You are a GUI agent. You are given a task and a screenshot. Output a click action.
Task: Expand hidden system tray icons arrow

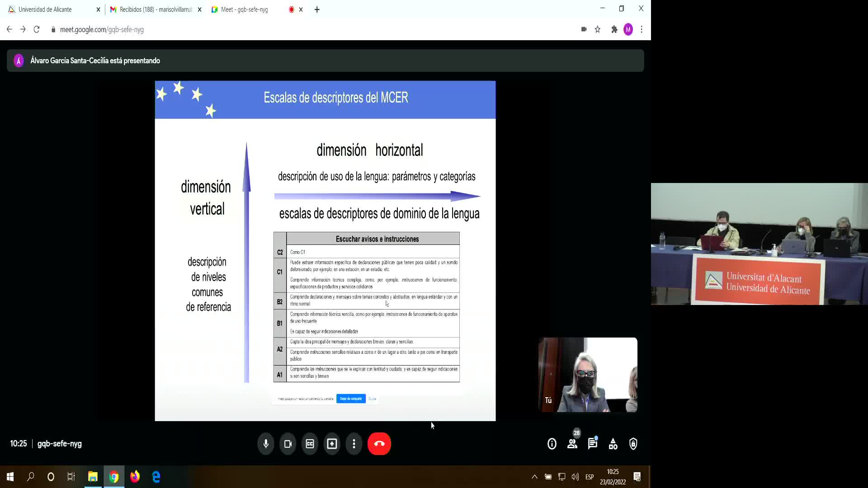[534, 477]
